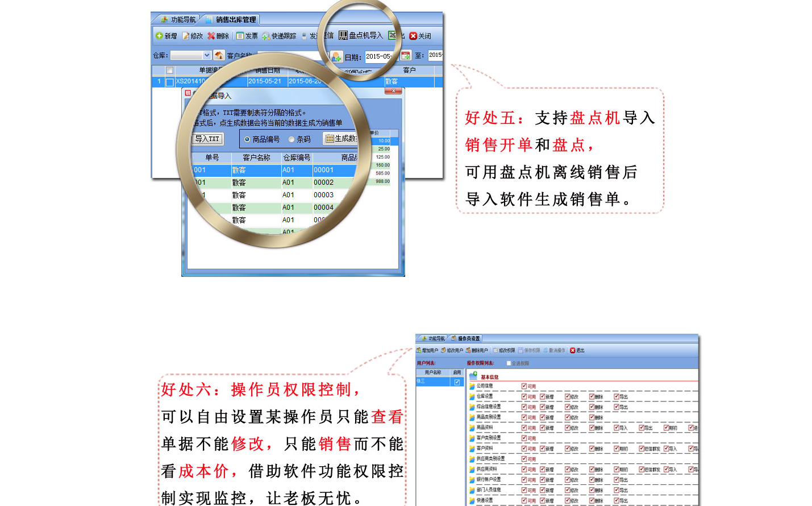Click the folder icon beside 快递设置
Screen dimensions: 812x506
click(472, 500)
